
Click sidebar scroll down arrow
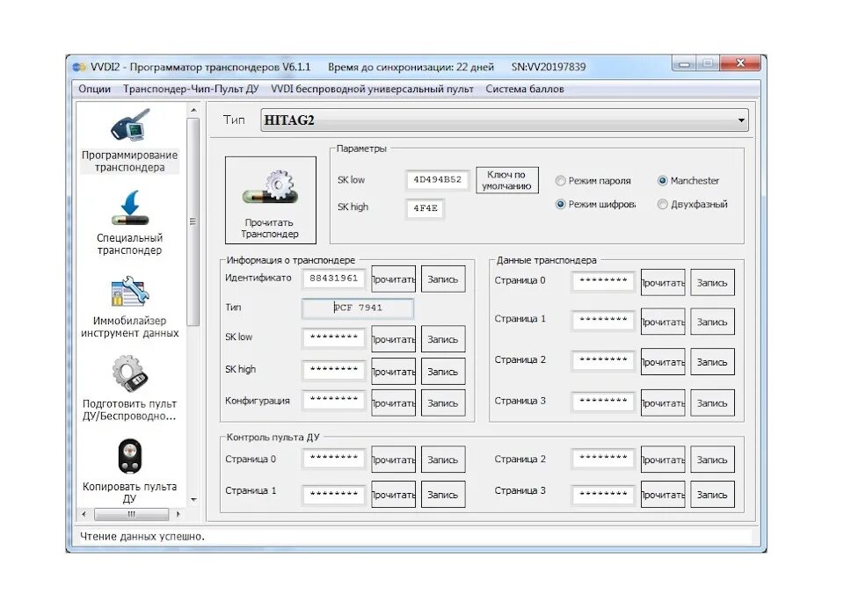click(193, 500)
